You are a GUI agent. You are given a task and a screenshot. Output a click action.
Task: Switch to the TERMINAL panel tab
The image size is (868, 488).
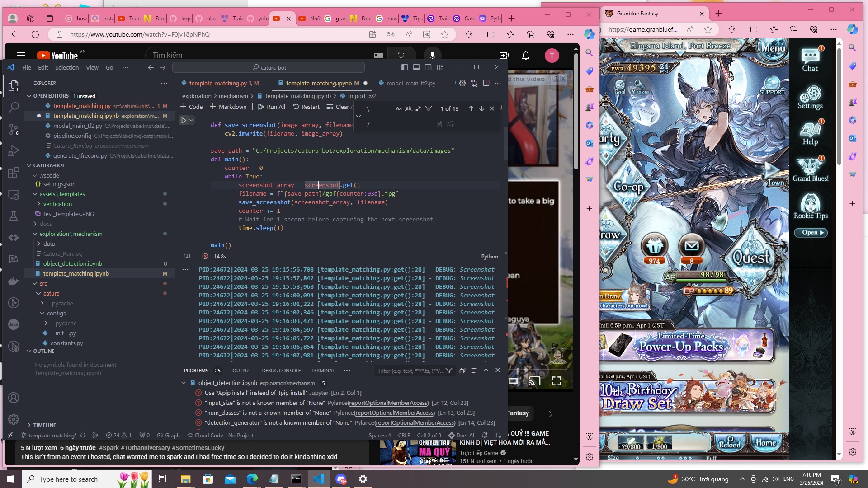coord(323,371)
